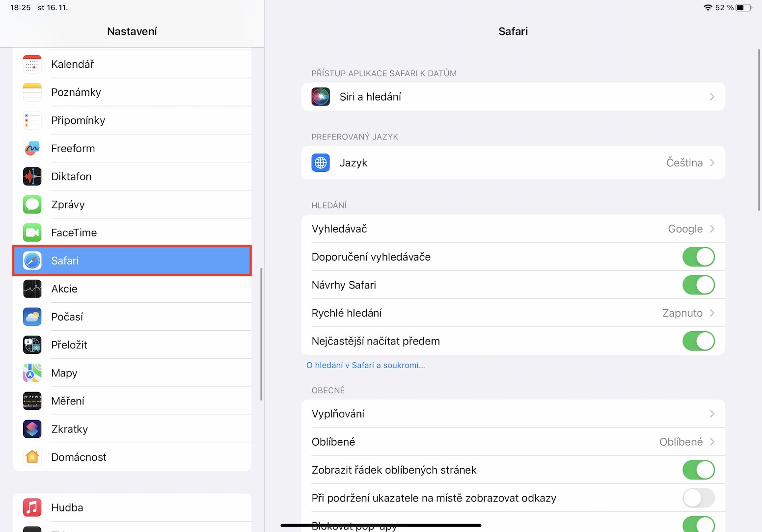Tap the Zkratky app icon
The height and width of the screenshot is (532, 762).
[x=32, y=429]
